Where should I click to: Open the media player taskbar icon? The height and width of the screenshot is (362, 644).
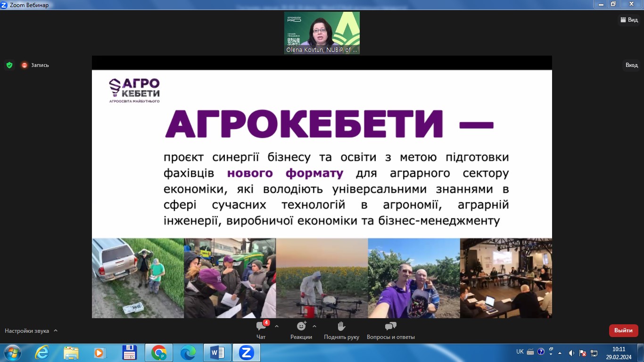point(99,353)
